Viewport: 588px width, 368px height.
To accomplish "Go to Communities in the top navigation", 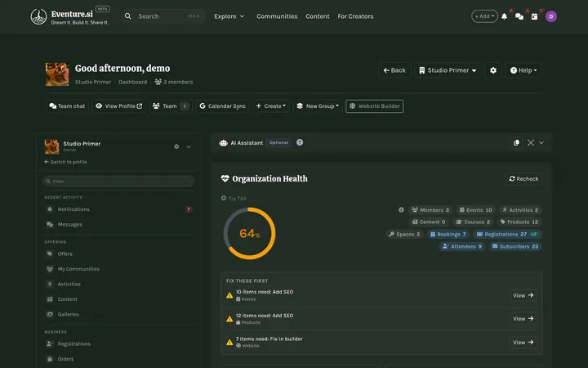I will [277, 16].
